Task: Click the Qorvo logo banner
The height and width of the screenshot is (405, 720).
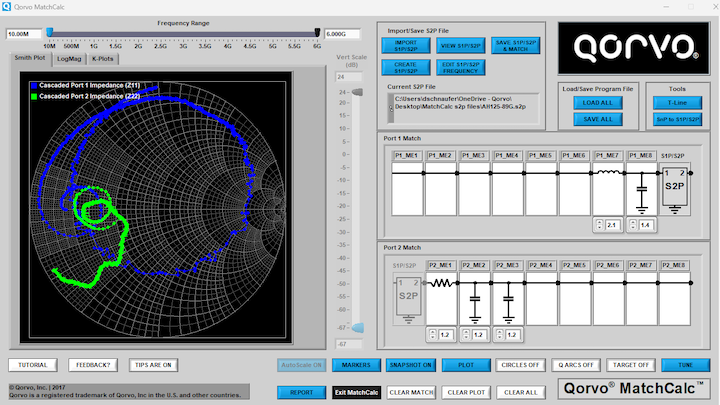Action: tap(634, 48)
